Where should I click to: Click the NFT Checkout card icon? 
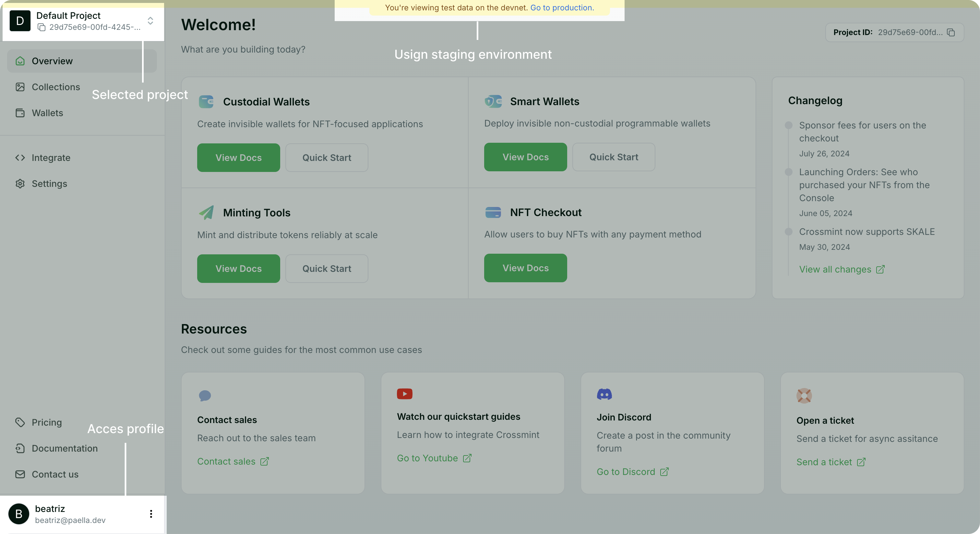point(493,212)
